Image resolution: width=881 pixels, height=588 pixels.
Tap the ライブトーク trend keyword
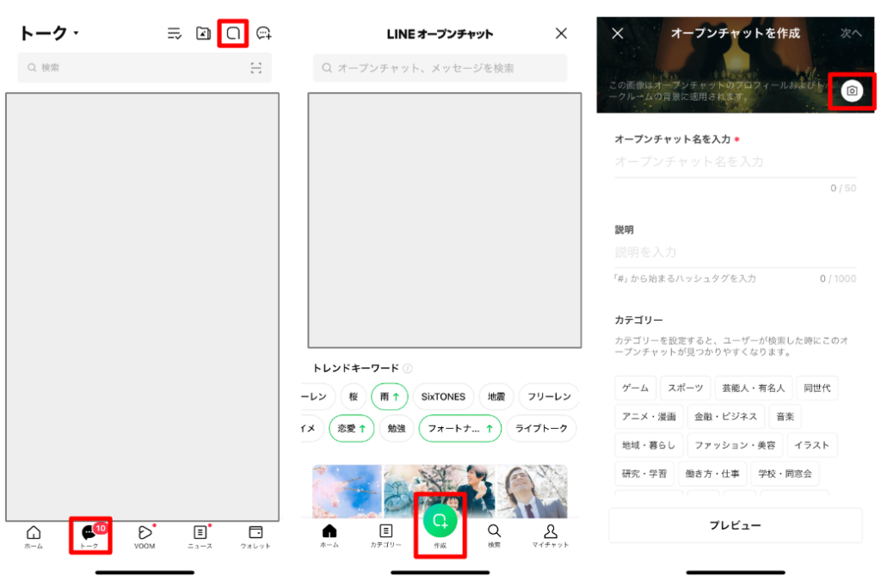click(541, 428)
